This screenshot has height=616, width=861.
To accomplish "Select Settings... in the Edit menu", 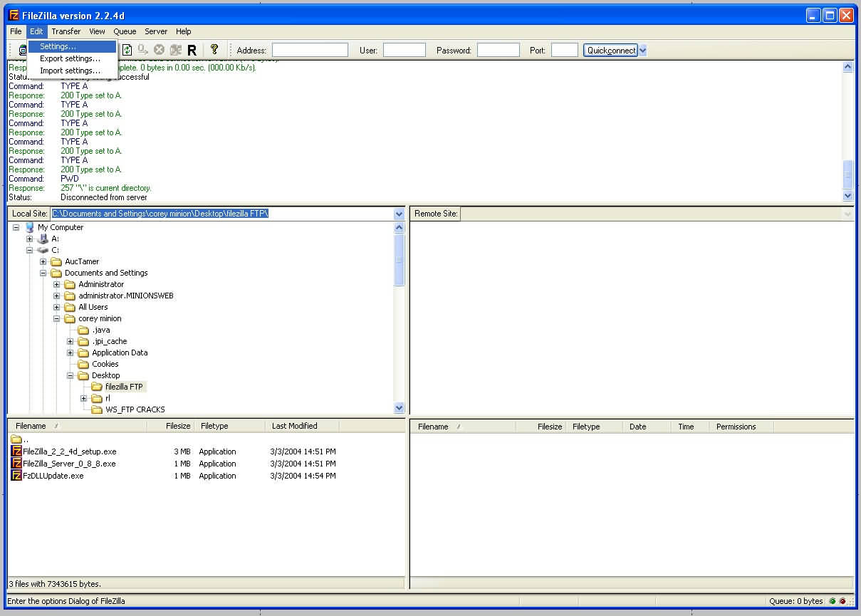I will click(72, 46).
